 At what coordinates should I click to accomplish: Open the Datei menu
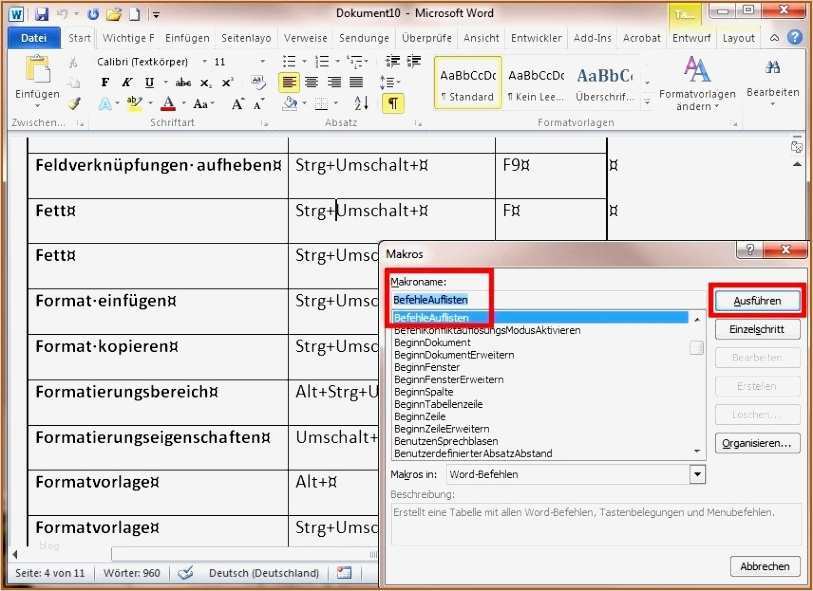pos(33,37)
